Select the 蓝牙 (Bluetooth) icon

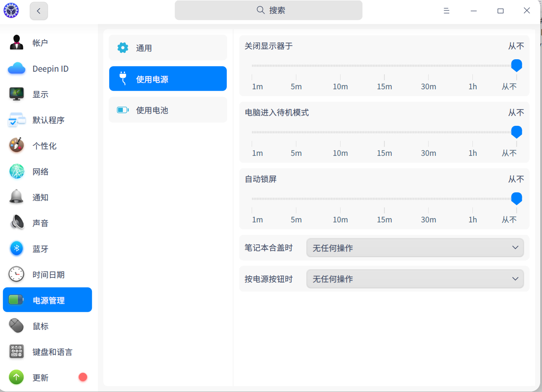17,249
